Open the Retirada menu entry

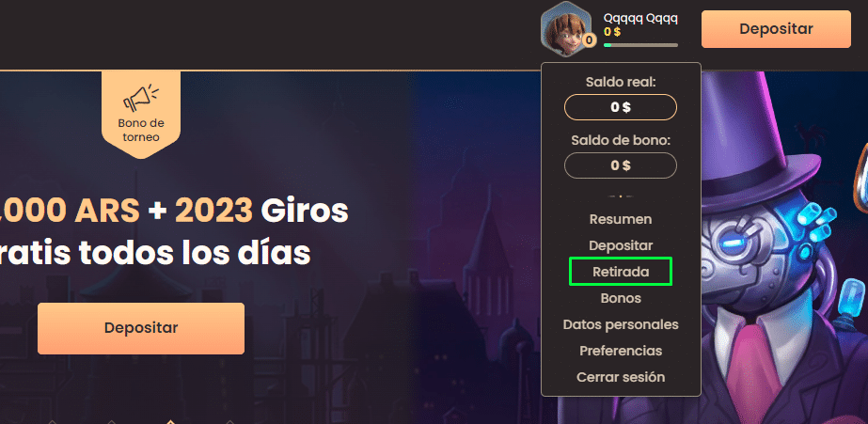tap(621, 272)
